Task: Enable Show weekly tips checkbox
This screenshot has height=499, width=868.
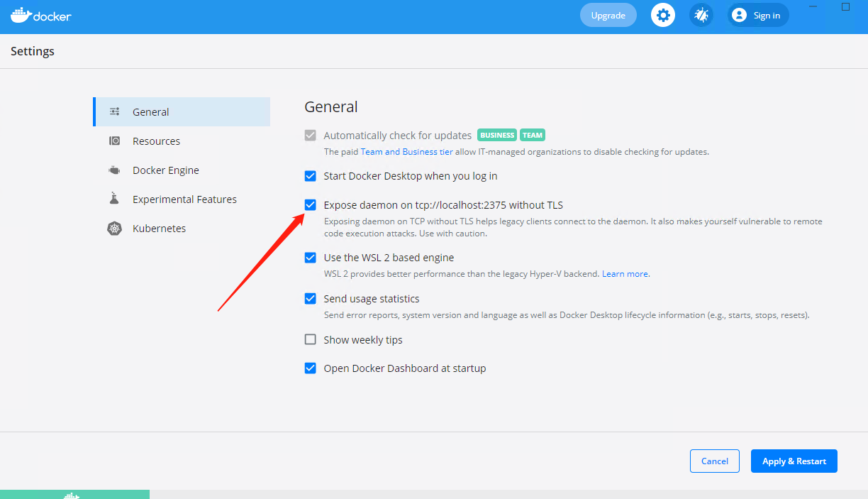Action: click(310, 340)
